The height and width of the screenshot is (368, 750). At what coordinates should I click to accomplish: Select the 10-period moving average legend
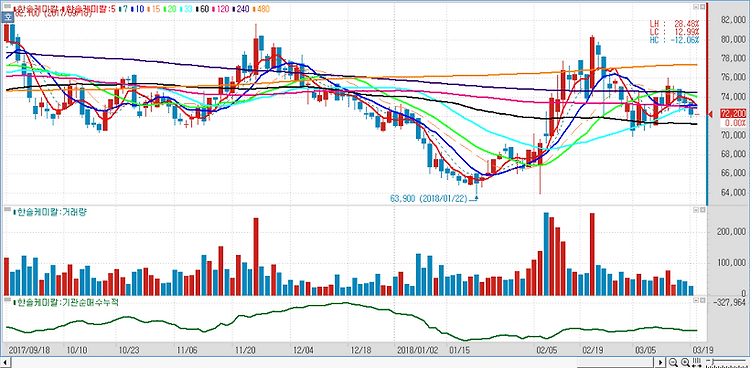tap(137, 8)
